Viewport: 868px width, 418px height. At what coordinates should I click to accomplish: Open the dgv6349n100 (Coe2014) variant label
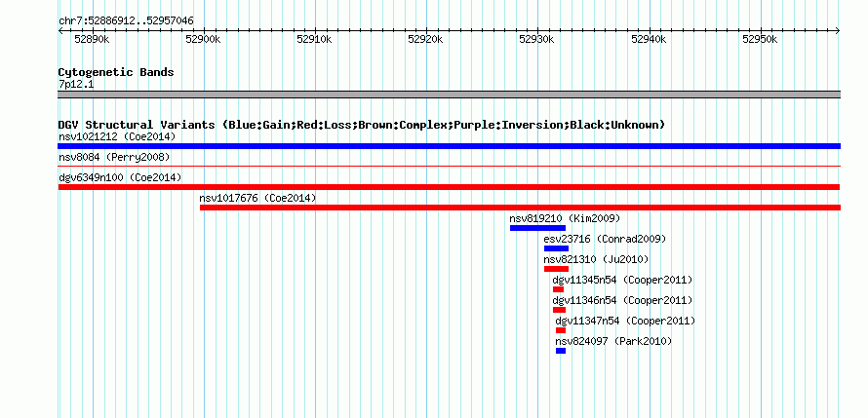point(120,177)
